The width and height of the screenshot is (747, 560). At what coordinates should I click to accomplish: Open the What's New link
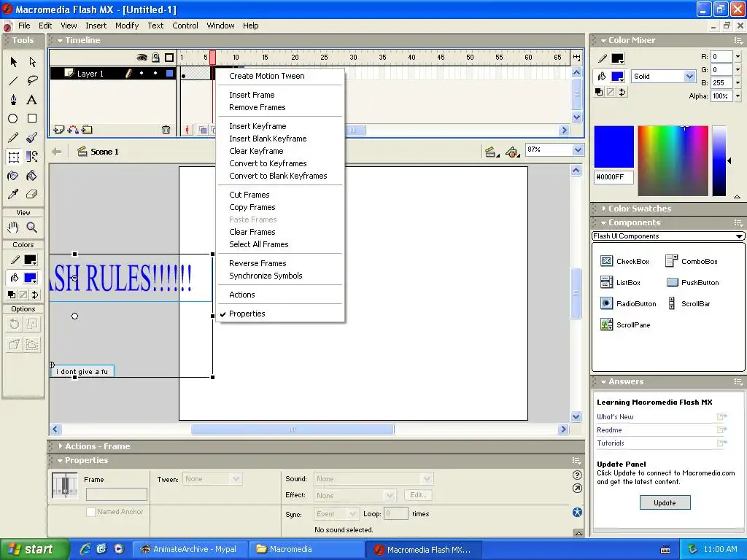click(615, 416)
